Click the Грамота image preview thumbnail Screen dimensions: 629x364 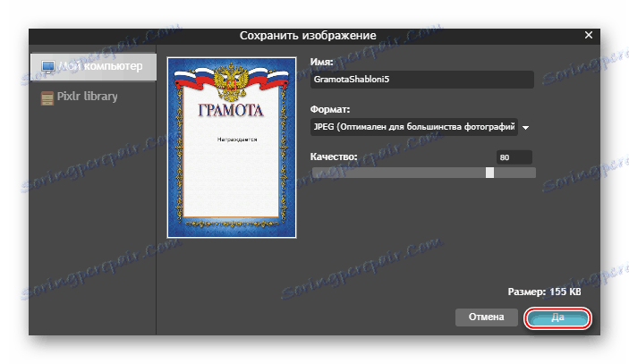[x=232, y=148]
